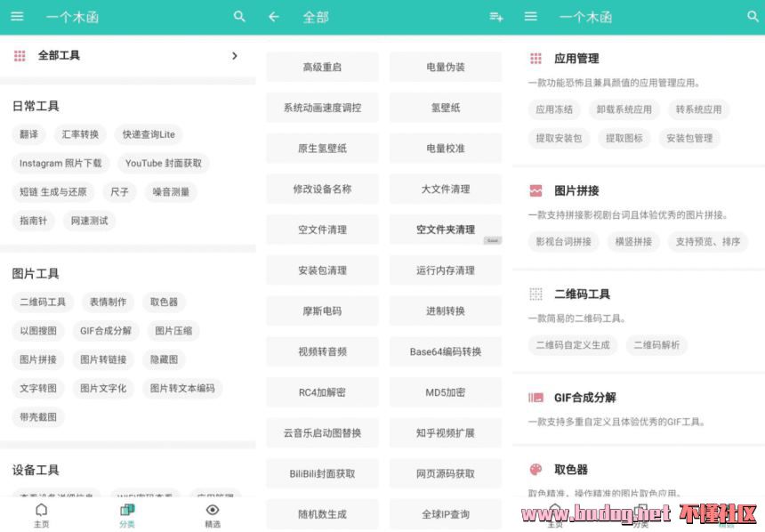This screenshot has height=532, width=765.
Task: Tap the search icon in right panel
Action: coord(753,17)
